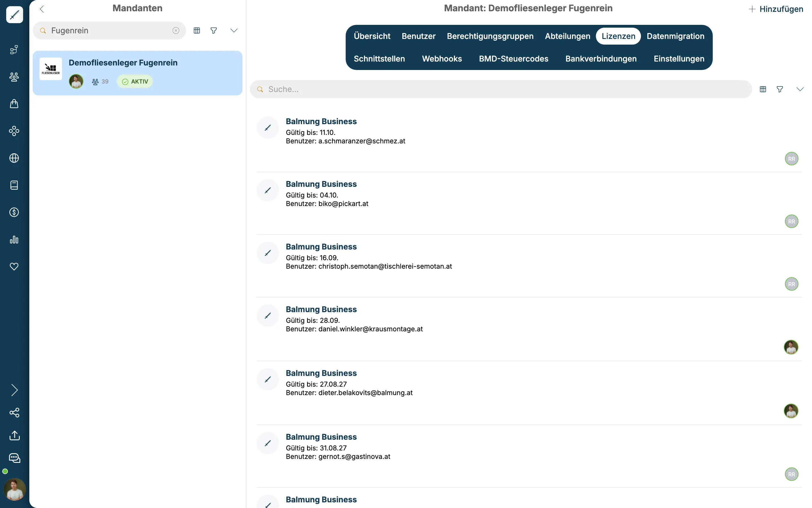Image resolution: width=812 pixels, height=508 pixels.
Task: Click RR avatar on gernot.s license row
Action: pos(791,474)
